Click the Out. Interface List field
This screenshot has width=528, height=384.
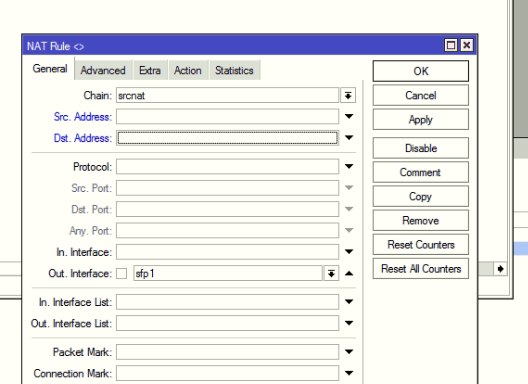[x=227, y=323]
